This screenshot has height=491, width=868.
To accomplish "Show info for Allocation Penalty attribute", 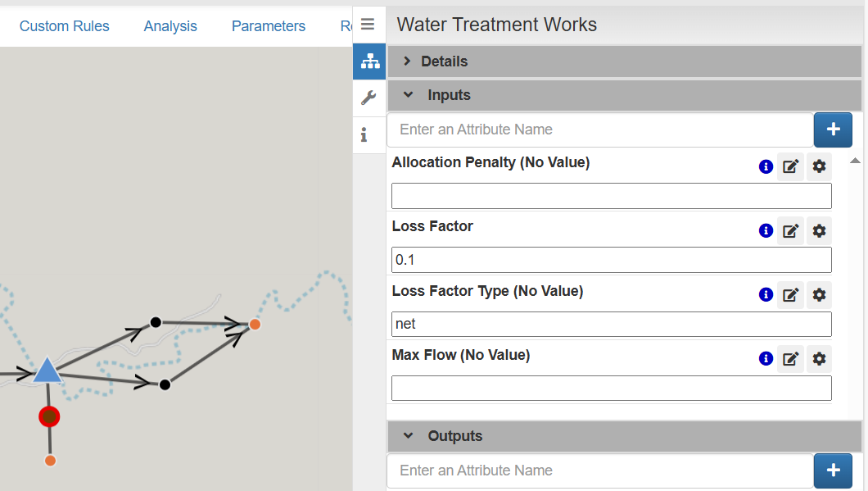I will [766, 166].
